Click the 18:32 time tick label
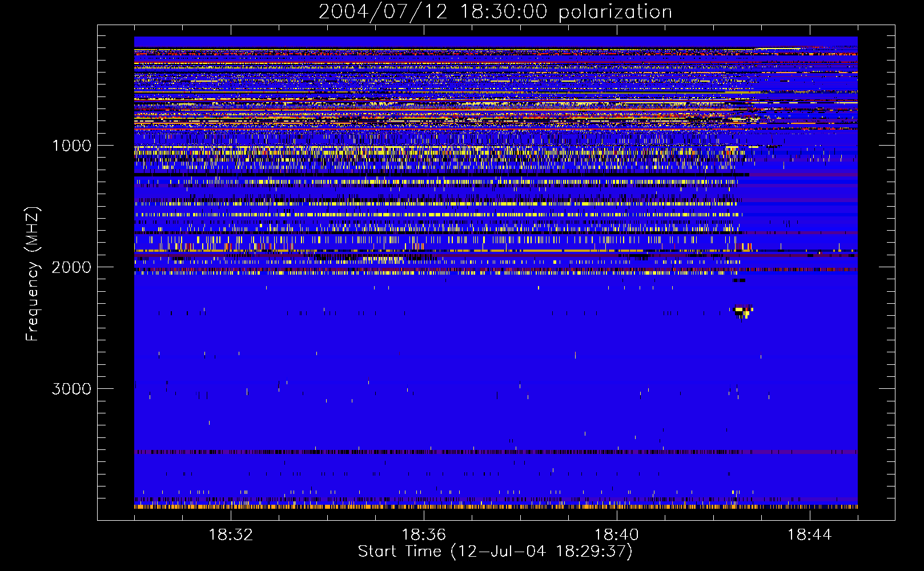Image resolution: width=924 pixels, height=571 pixels. (231, 535)
